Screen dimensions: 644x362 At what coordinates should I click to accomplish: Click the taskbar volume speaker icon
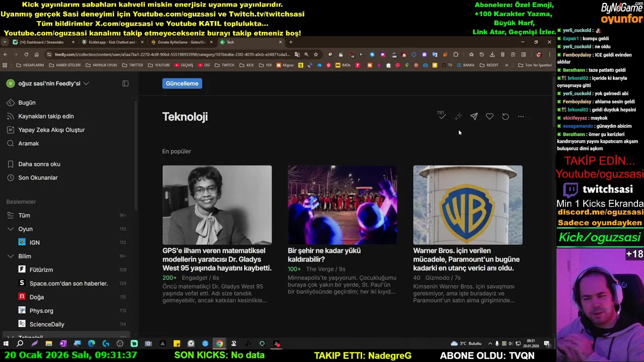(511, 344)
